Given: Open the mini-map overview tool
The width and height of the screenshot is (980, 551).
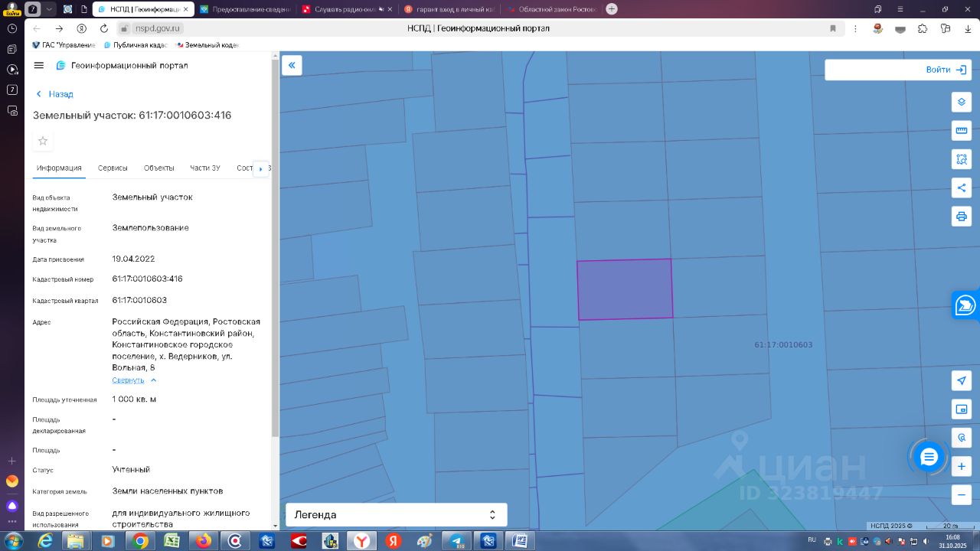Looking at the screenshot, I should coord(962,409).
